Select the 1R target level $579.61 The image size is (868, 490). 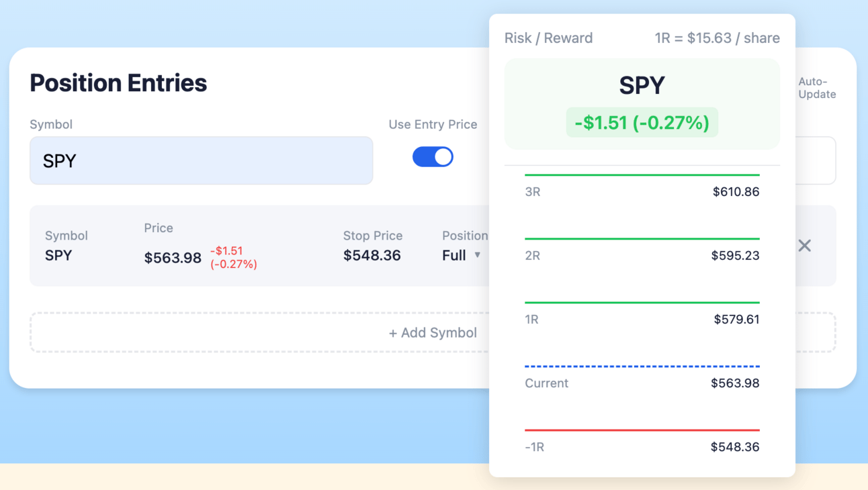[642, 319]
